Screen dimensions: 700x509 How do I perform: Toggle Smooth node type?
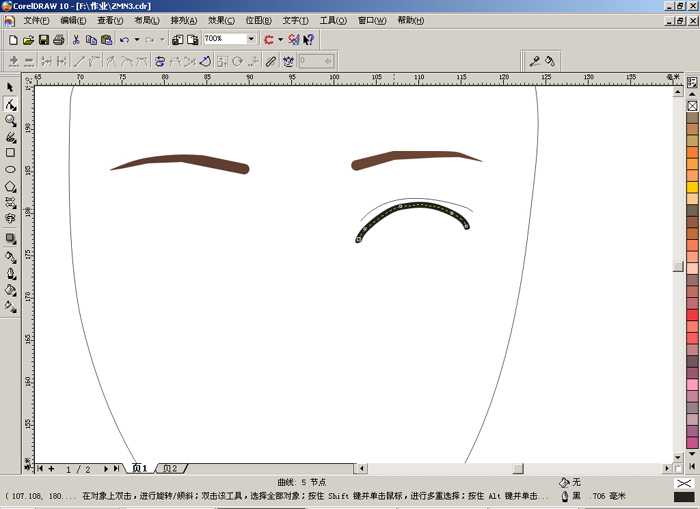coord(127,61)
